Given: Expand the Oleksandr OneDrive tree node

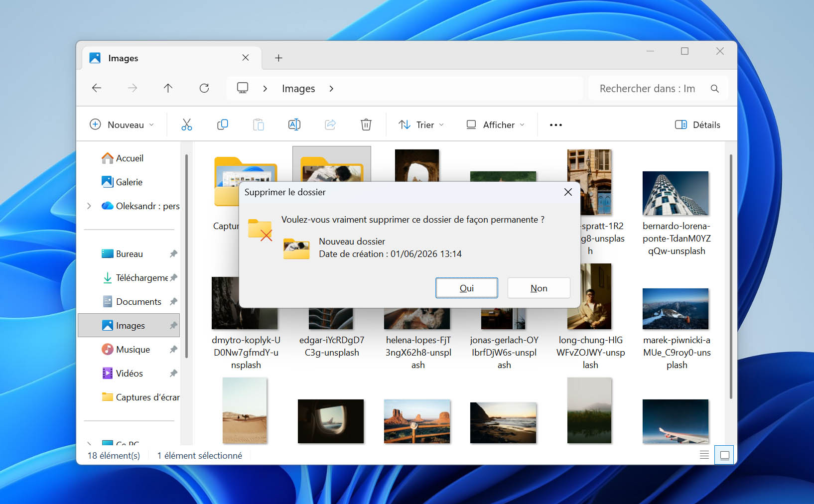Looking at the screenshot, I should tap(89, 206).
